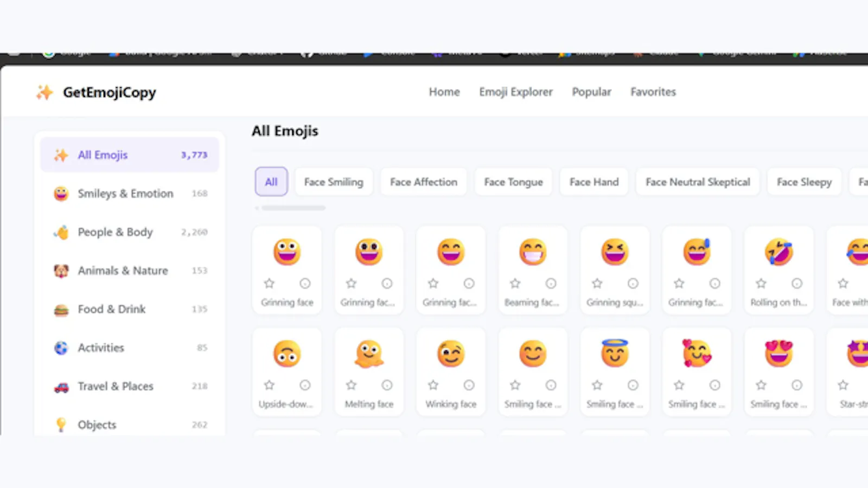The width and height of the screenshot is (868, 488).
Task: Favorite the Grinning face emoji using its star
Action: tap(269, 283)
